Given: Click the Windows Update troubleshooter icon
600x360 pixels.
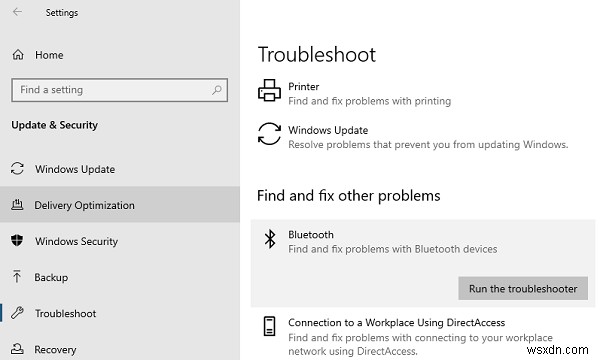Looking at the screenshot, I should point(269,134).
